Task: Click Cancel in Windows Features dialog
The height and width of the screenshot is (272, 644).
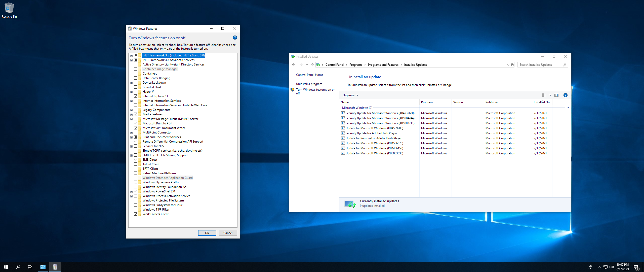Action: click(228, 233)
